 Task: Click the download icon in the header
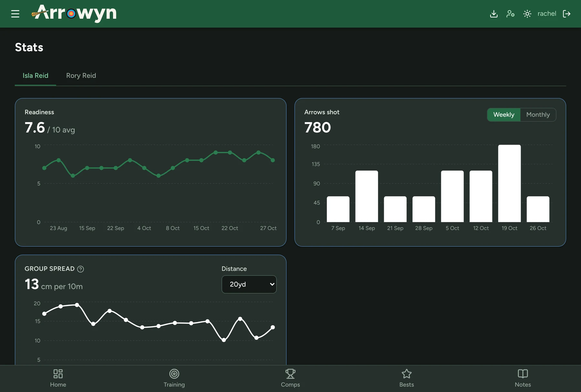coord(494,14)
